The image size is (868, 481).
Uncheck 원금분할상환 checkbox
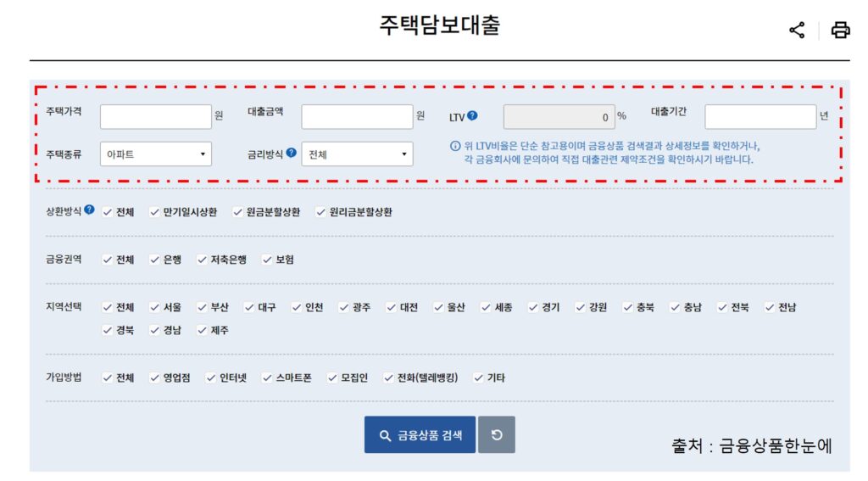click(x=237, y=212)
